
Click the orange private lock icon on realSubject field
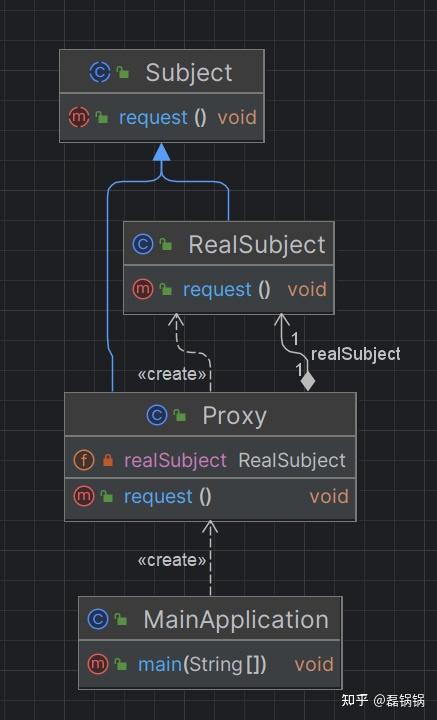pyautogui.click(x=108, y=460)
